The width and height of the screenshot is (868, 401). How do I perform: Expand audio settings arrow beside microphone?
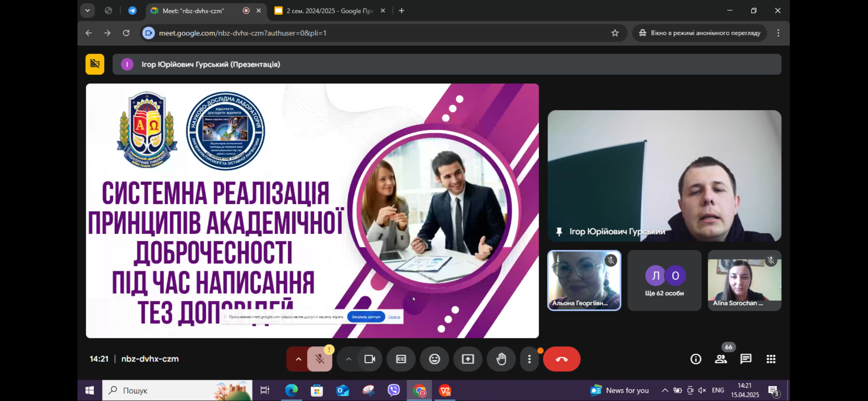click(x=298, y=359)
